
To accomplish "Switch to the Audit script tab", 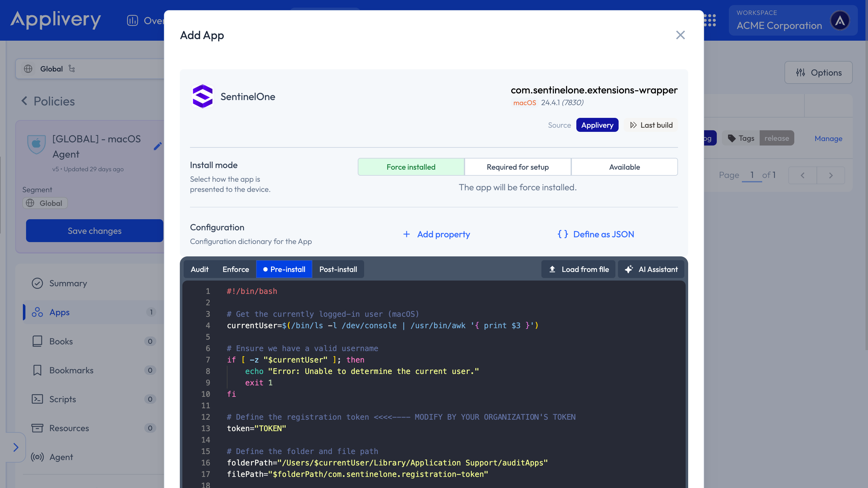I will [200, 269].
